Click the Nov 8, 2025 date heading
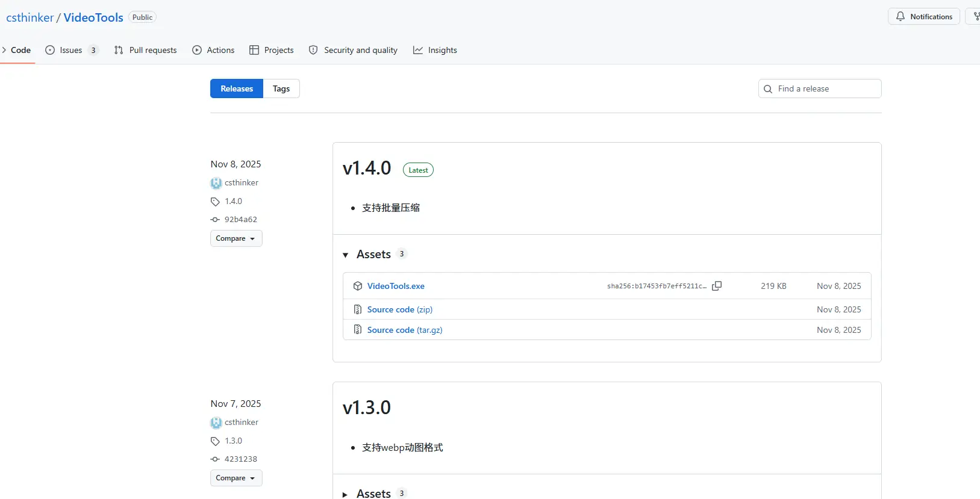The image size is (980, 499). 236,164
